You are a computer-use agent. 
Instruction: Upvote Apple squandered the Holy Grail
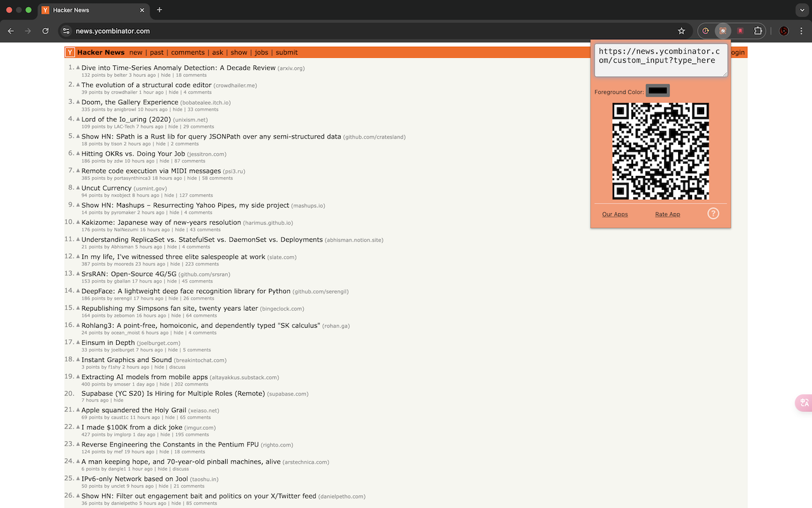[x=78, y=410]
